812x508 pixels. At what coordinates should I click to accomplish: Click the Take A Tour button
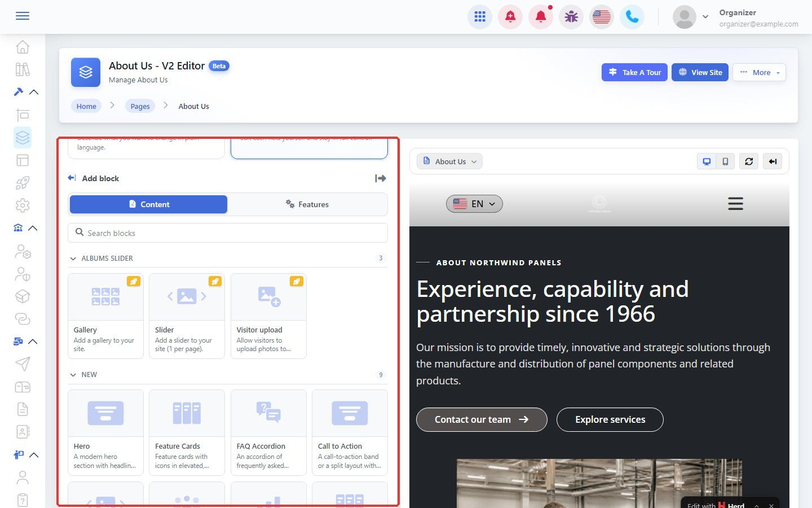click(x=635, y=72)
